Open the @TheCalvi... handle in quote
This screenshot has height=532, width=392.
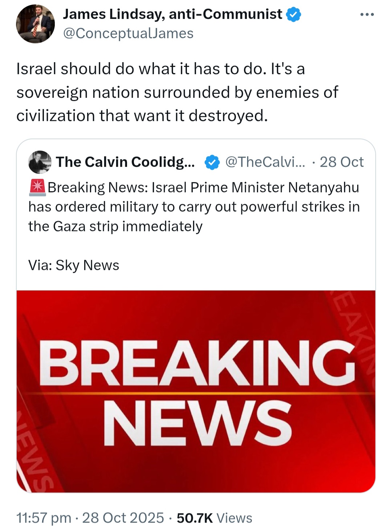265,162
